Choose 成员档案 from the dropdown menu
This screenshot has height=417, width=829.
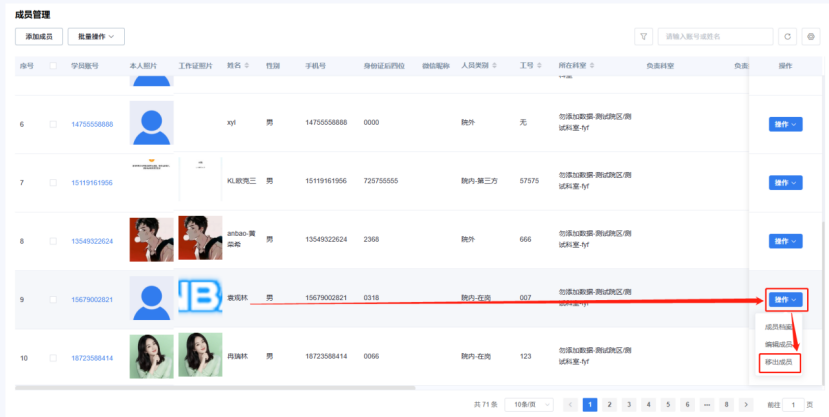(x=778, y=327)
